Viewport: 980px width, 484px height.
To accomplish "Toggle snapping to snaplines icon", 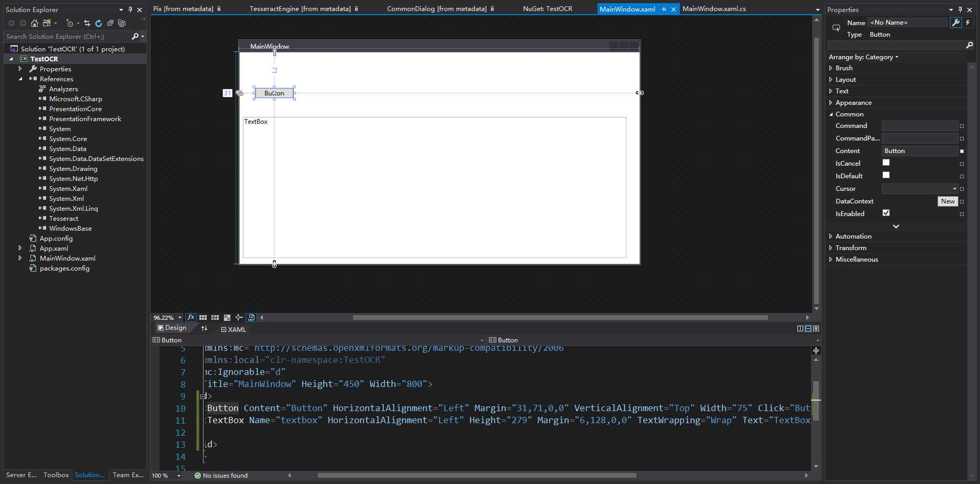I will [239, 317].
